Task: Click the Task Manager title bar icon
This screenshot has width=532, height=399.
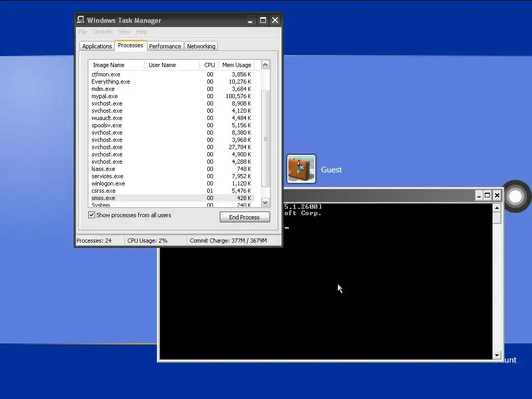Action: pos(81,20)
